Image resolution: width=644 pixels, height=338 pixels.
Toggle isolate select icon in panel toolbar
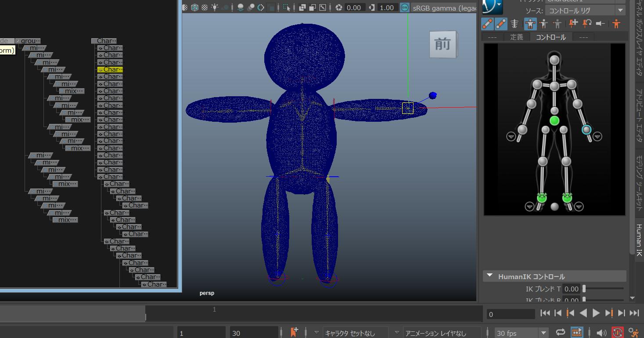pos(286,7)
